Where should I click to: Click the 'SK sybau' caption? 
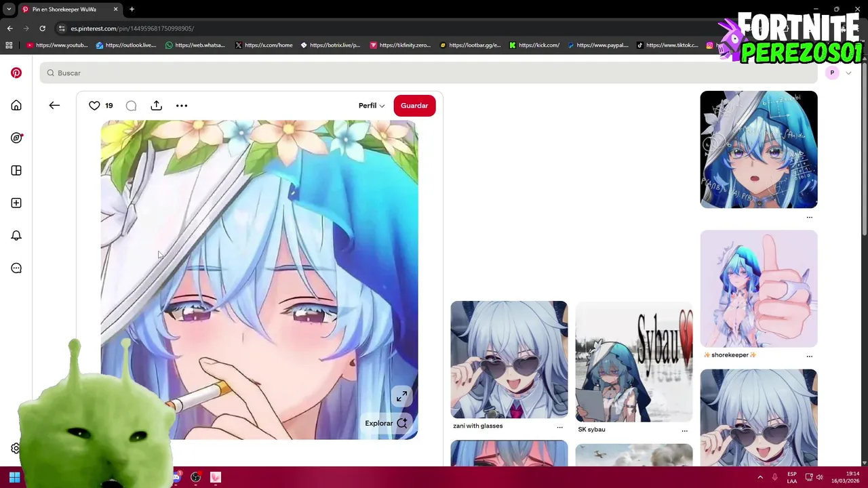tap(591, 429)
